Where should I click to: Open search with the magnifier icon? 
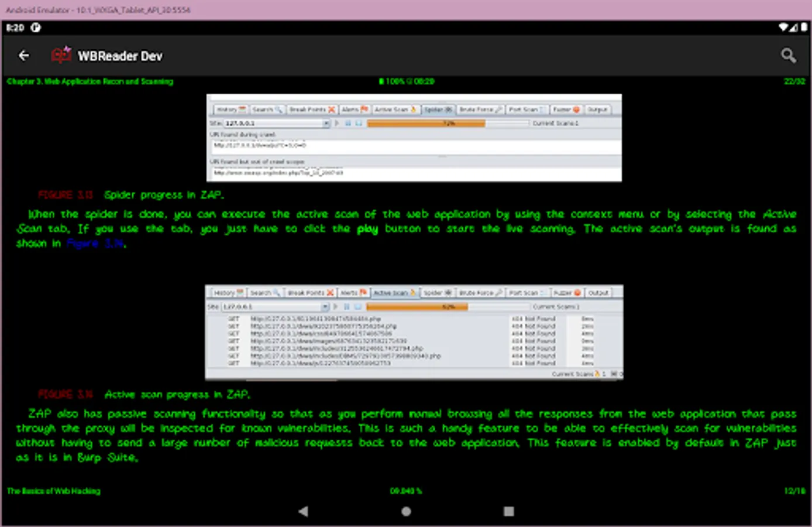pyautogui.click(x=788, y=56)
